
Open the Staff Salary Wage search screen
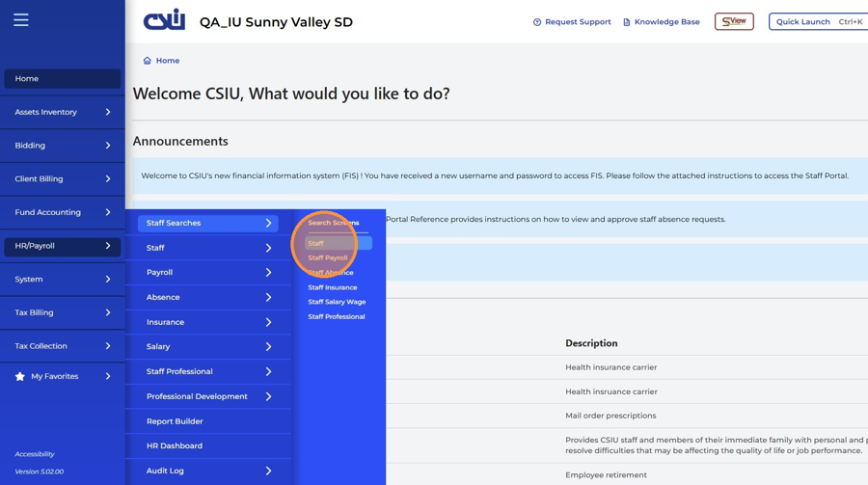click(337, 302)
